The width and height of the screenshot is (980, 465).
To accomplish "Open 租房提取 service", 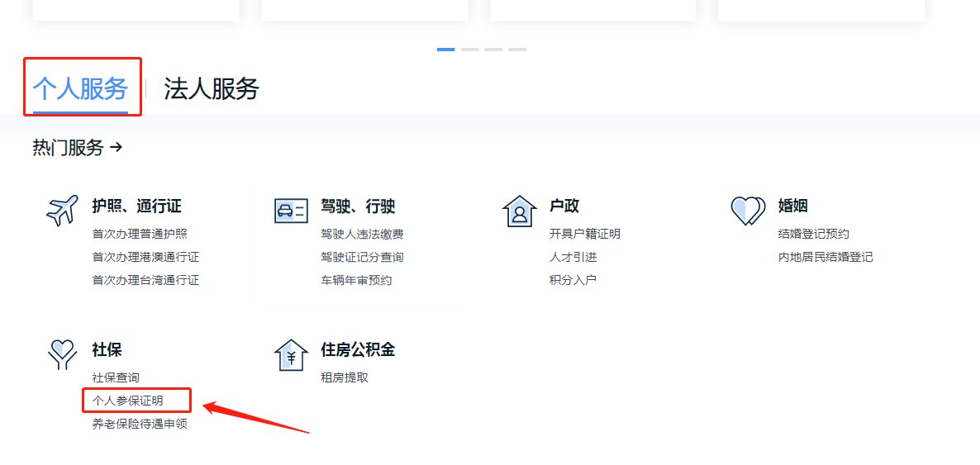I will click(x=345, y=378).
